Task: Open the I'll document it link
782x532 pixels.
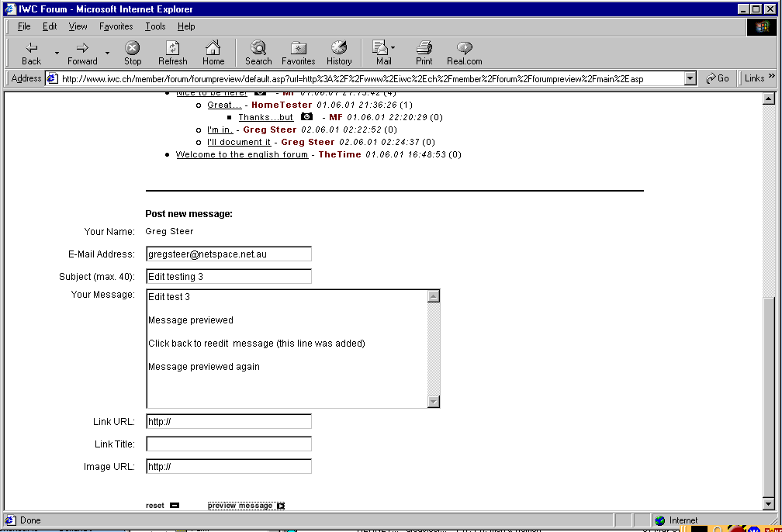Action: click(239, 142)
